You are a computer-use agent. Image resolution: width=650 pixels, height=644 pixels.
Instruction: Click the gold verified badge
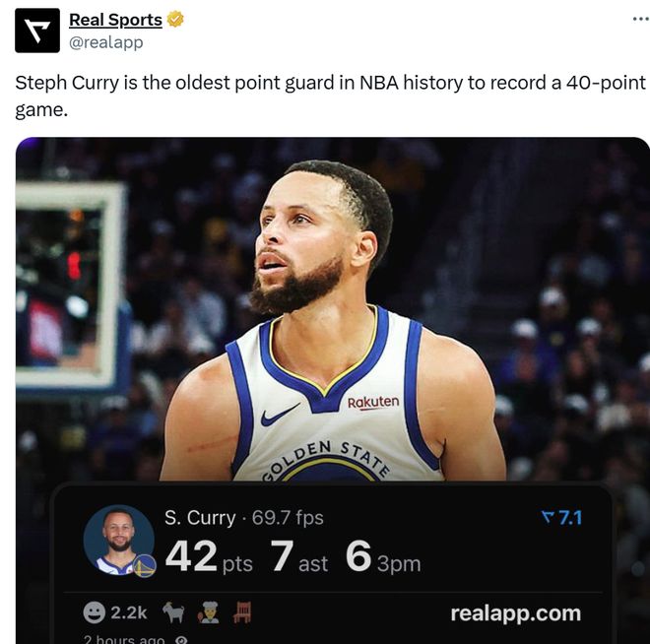pos(175,20)
